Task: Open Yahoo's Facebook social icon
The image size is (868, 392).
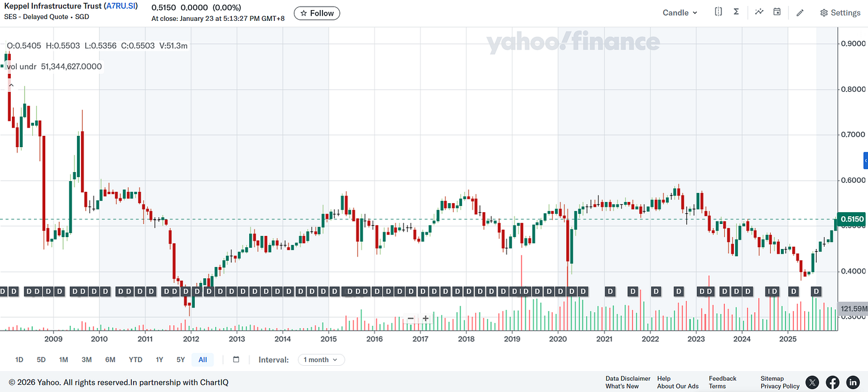Action: click(x=833, y=382)
